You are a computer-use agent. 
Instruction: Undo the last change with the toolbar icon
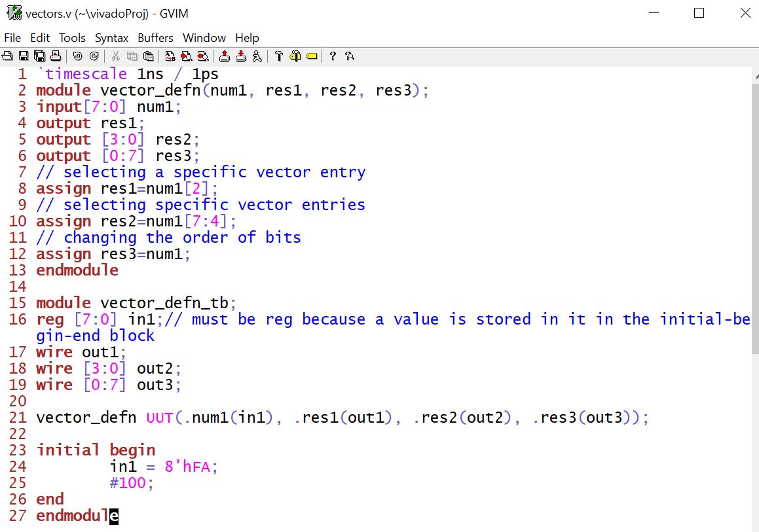[x=78, y=56]
